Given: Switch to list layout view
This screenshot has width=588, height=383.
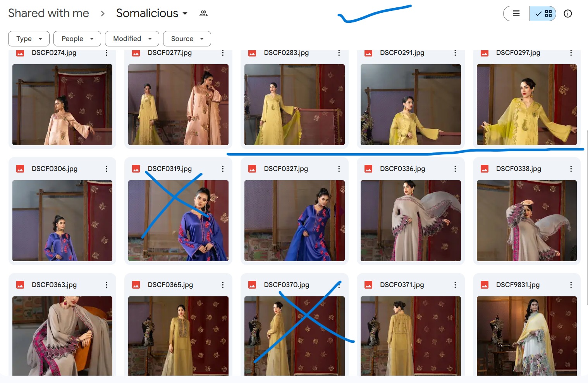Looking at the screenshot, I should coord(516,14).
